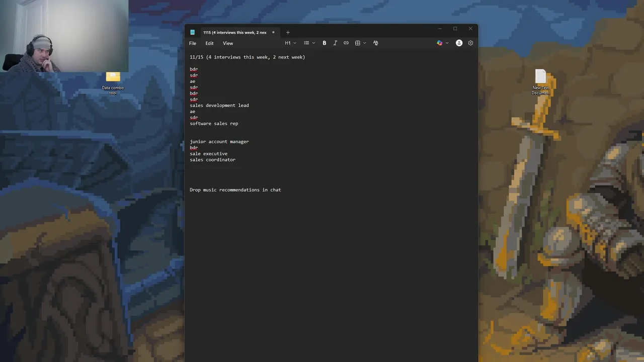Click the bulleted list icon
This screenshot has height=362, width=644.
[306, 43]
